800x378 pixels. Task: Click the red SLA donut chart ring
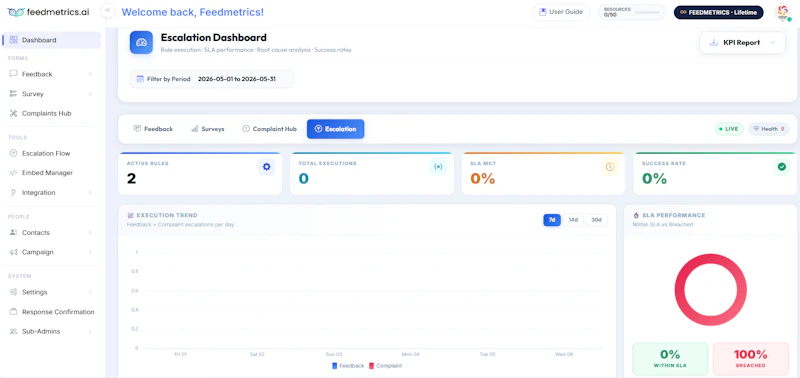pos(680,290)
